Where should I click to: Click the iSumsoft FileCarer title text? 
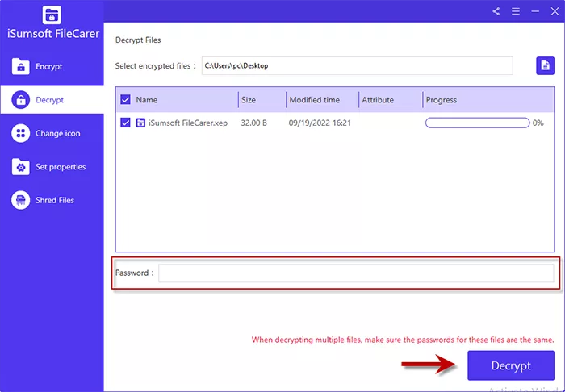click(x=53, y=34)
